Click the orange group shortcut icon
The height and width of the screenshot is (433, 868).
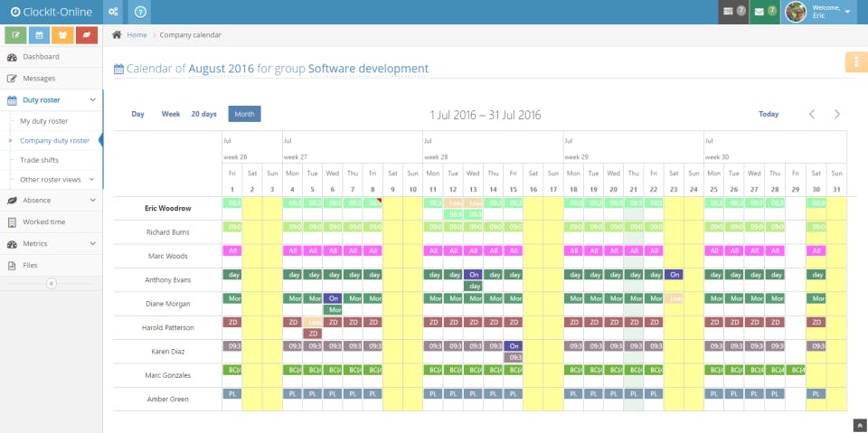(62, 35)
